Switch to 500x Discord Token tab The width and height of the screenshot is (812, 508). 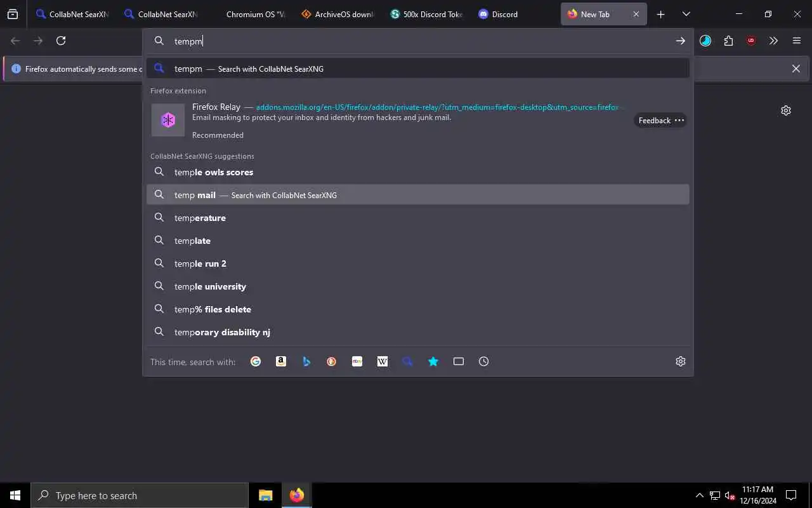coord(426,14)
